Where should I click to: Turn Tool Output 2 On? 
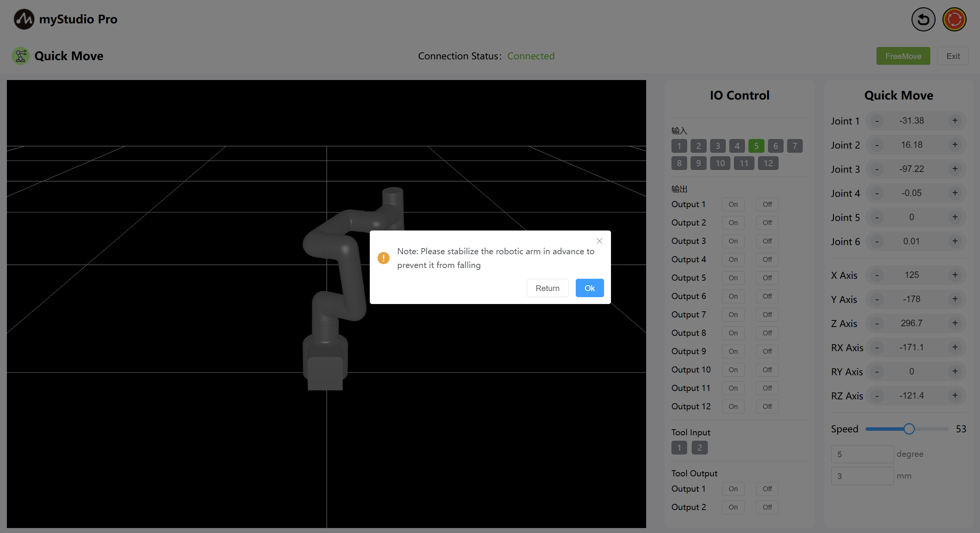[733, 507]
